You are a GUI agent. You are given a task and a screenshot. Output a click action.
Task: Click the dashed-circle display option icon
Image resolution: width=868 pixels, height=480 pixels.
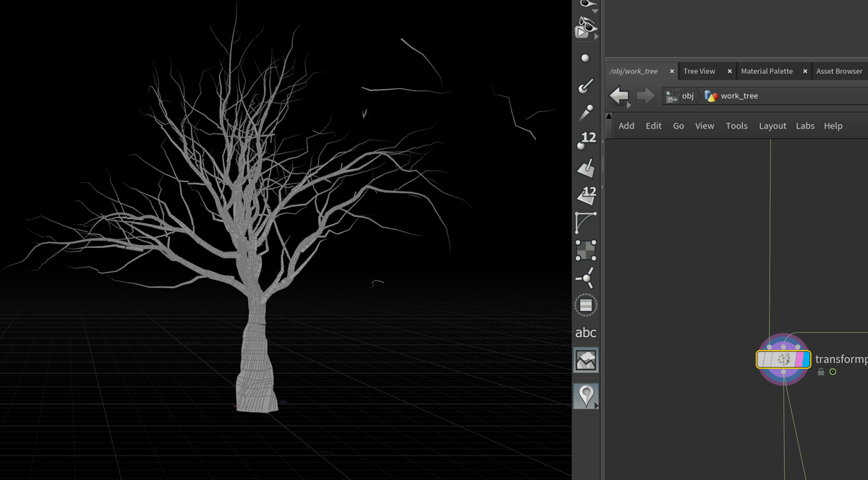point(586,305)
